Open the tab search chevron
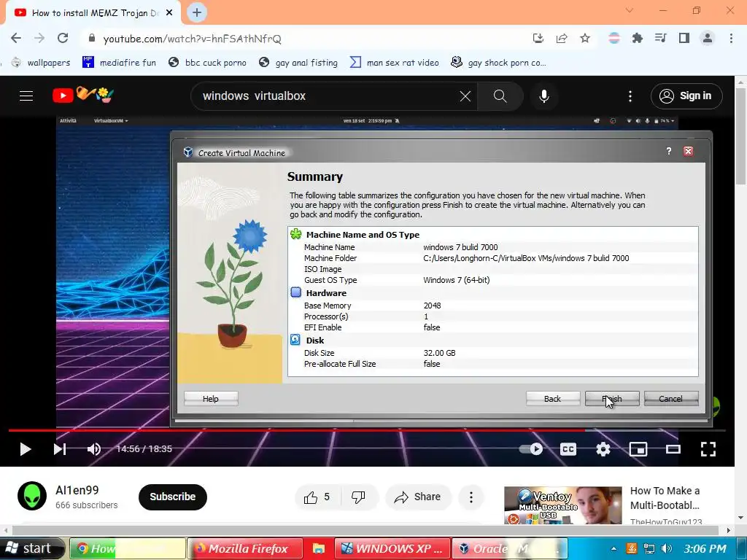 coord(630,10)
